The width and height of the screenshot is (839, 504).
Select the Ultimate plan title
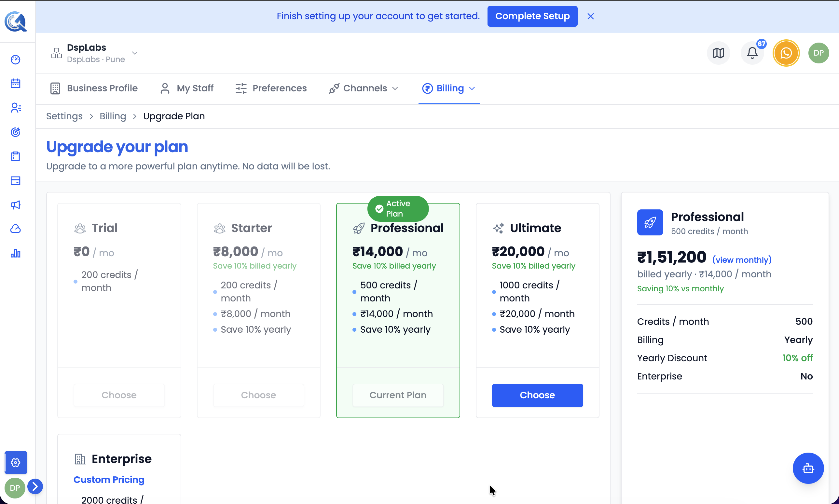536,228
